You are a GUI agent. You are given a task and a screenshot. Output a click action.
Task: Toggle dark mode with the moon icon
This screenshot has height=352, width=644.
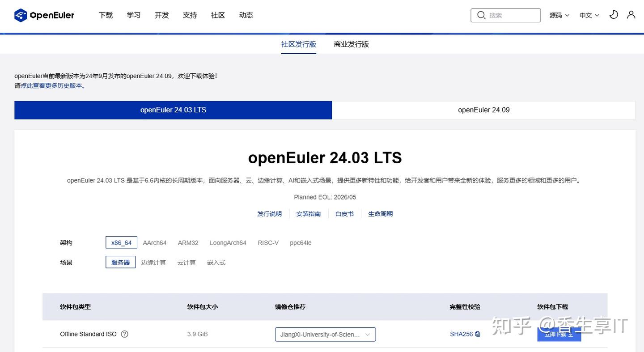(x=614, y=15)
